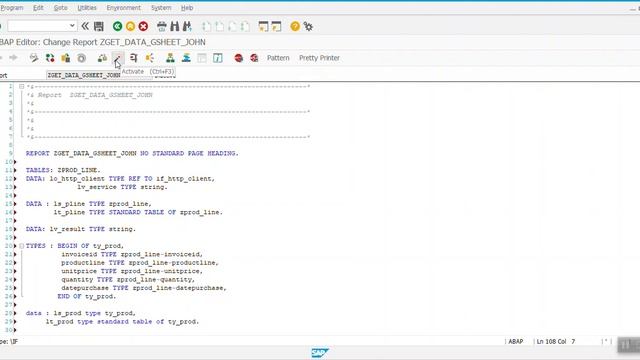Collapse the TYPES block at line 20
This screenshot has height=360, width=640.
(22, 246)
